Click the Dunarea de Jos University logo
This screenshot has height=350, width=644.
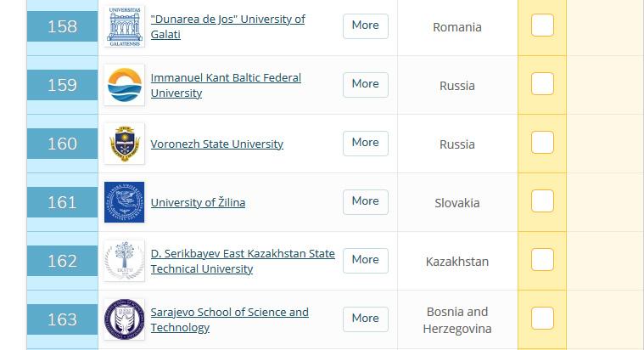point(124,26)
